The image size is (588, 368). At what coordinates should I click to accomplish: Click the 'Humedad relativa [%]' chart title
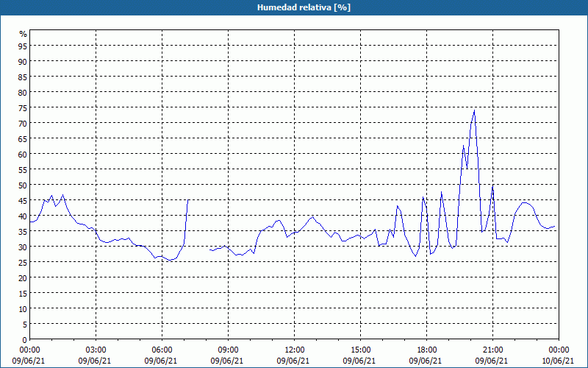tap(304, 7)
